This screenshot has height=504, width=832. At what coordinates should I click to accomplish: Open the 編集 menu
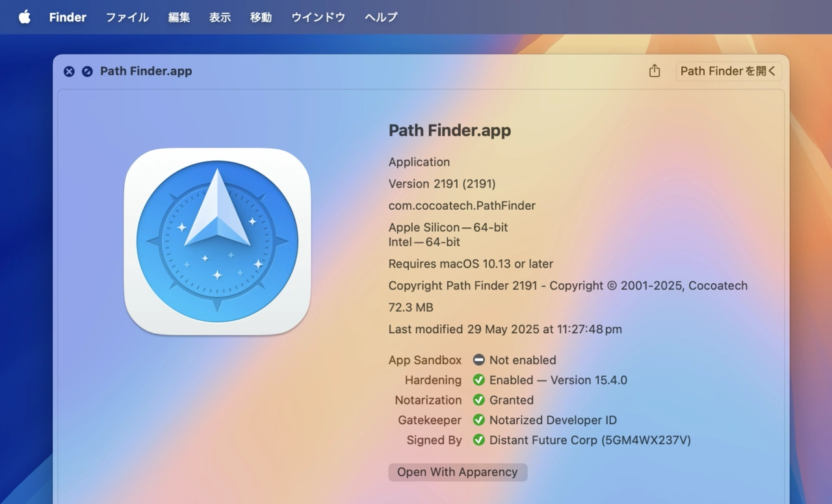coord(179,17)
